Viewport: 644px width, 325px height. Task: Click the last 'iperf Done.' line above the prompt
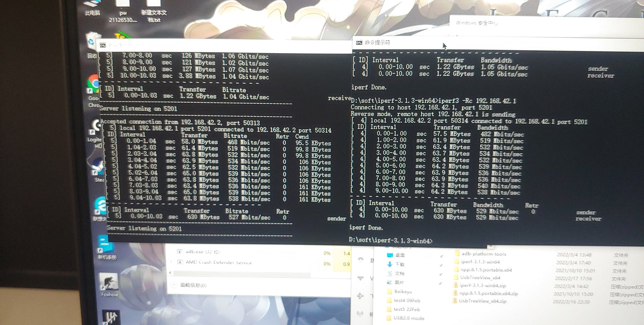(366, 227)
